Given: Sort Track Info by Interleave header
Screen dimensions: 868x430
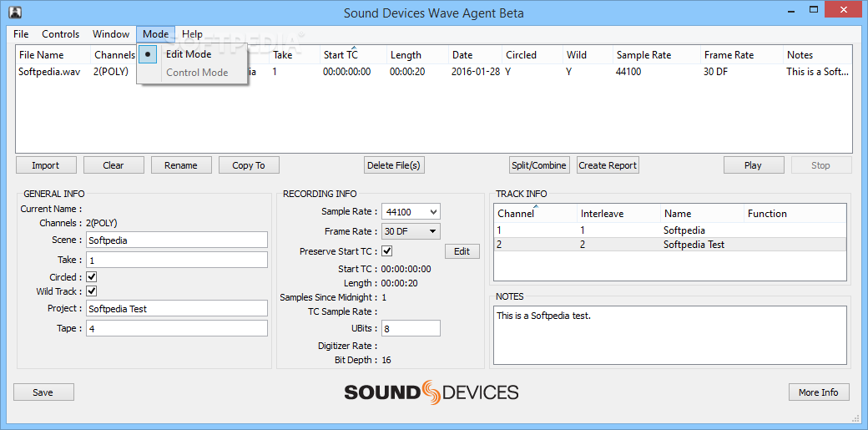Looking at the screenshot, I should click(x=618, y=214).
